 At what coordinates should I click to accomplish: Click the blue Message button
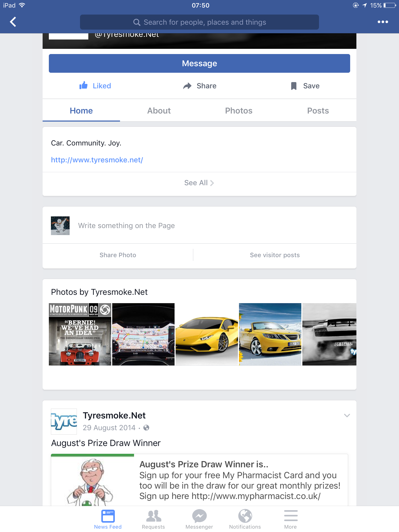pos(199,63)
